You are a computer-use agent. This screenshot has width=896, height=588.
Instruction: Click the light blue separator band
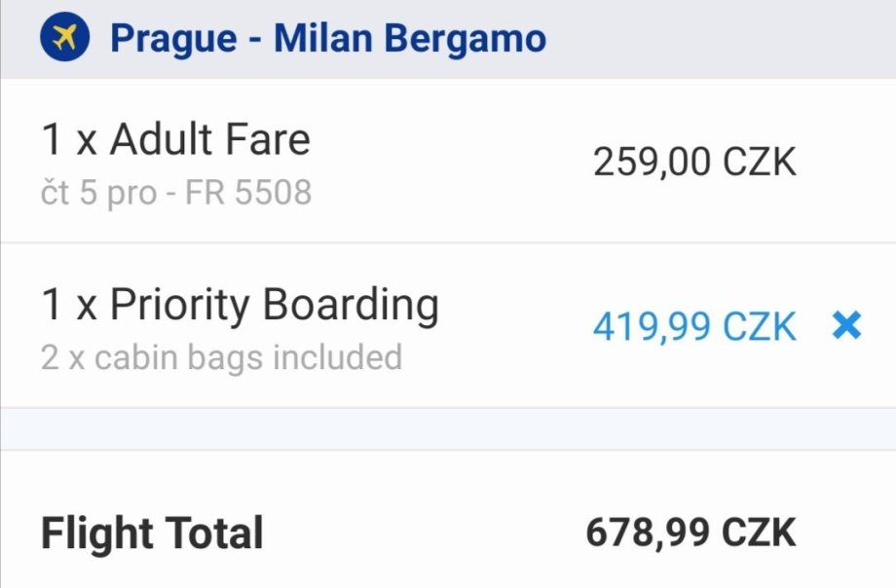click(x=448, y=429)
